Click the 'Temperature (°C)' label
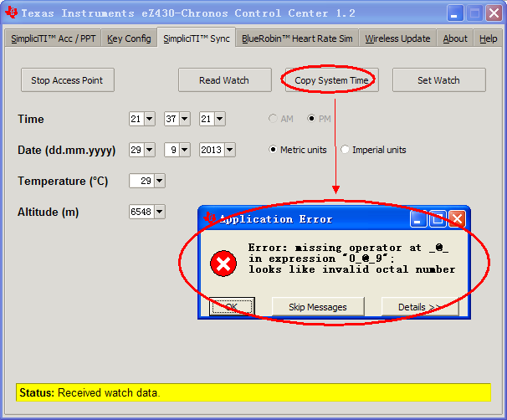This screenshot has height=420, width=507. 63,181
